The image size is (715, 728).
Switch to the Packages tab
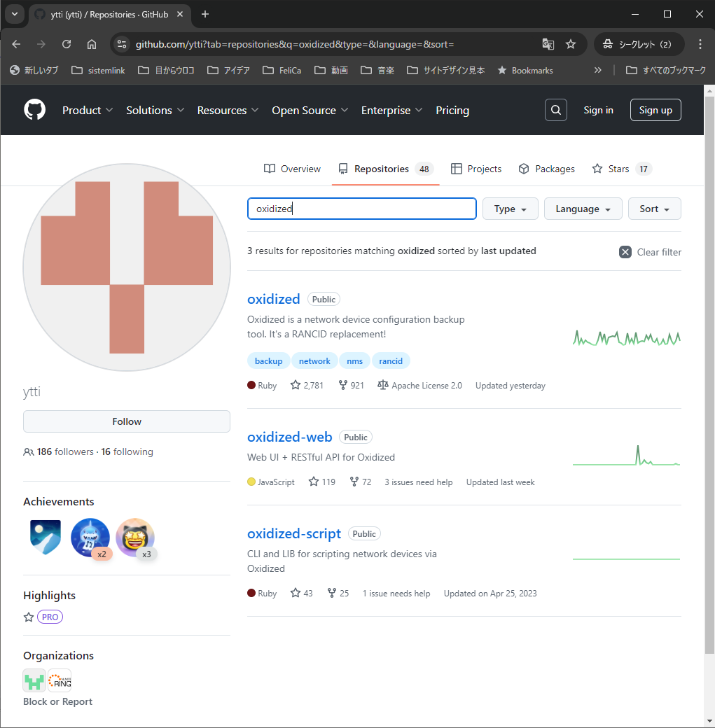(x=546, y=169)
